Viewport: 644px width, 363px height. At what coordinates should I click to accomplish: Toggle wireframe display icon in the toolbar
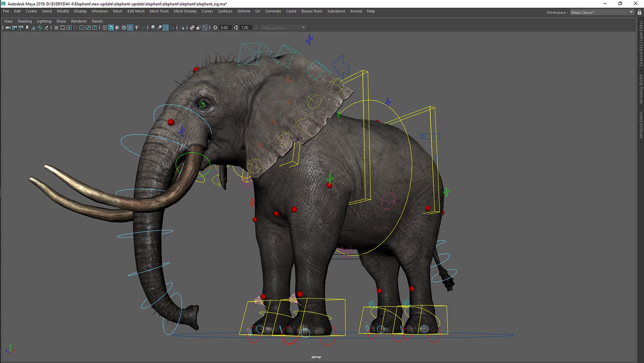pyautogui.click(x=105, y=27)
